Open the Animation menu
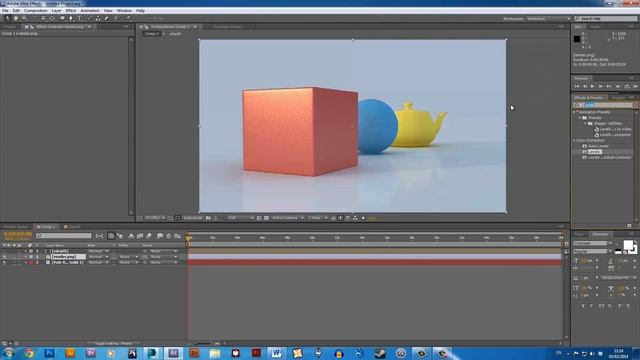The width and height of the screenshot is (640, 360). pos(90,11)
